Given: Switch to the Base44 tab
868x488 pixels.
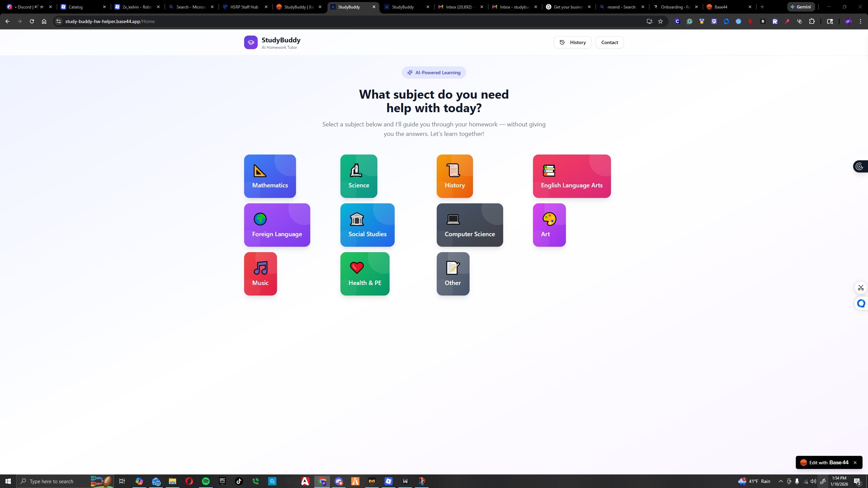Looking at the screenshot, I should tap(729, 7).
